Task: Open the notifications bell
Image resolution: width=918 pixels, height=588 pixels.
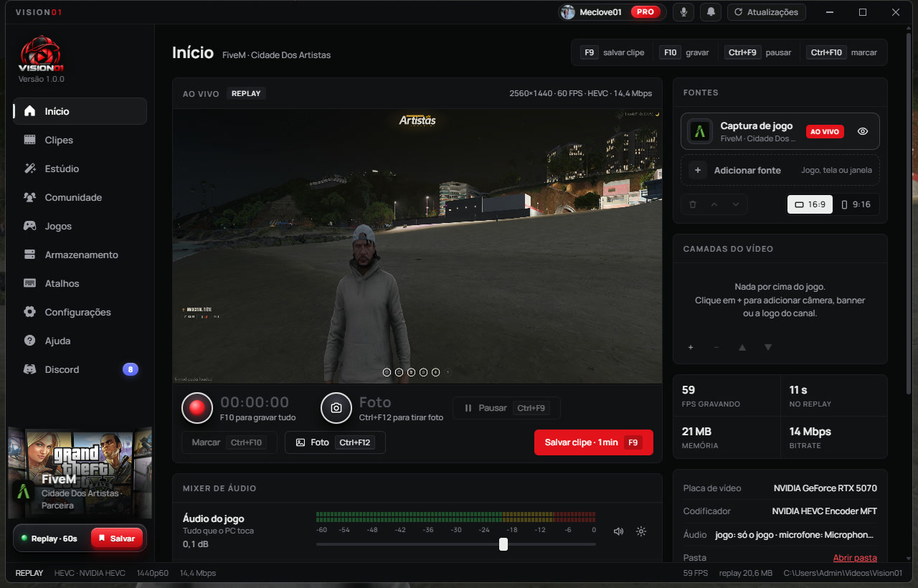Action: 711,12
